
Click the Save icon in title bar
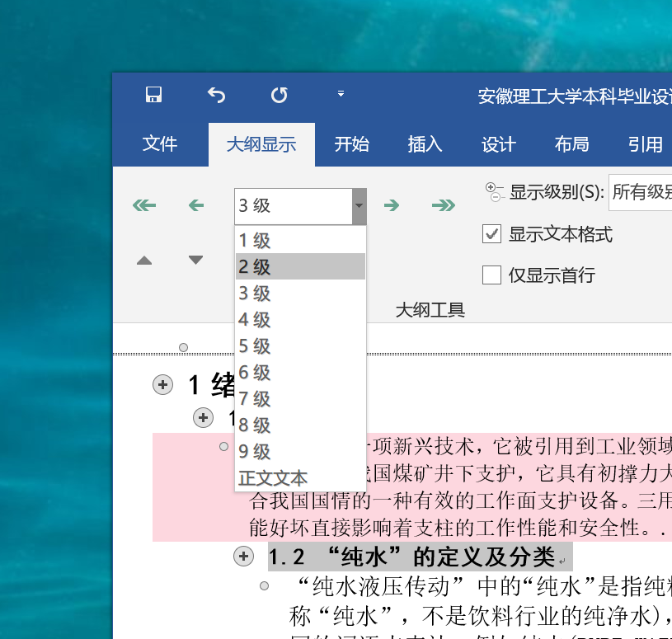(x=153, y=96)
